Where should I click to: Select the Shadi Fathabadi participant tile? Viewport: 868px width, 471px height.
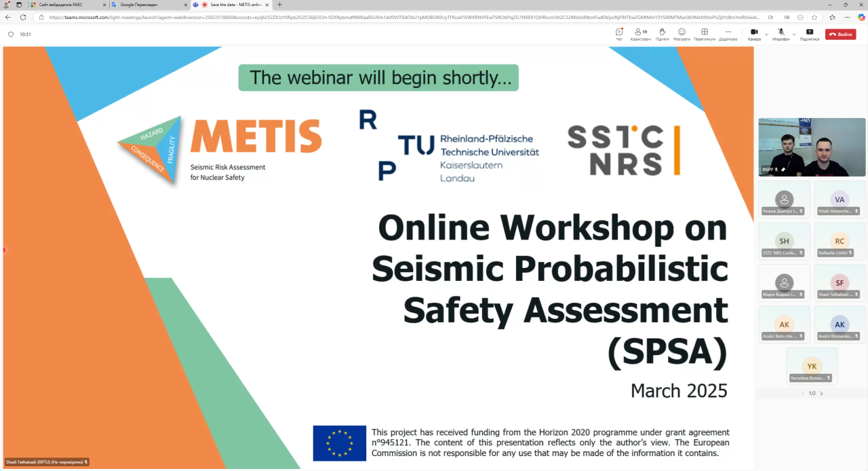(840, 282)
